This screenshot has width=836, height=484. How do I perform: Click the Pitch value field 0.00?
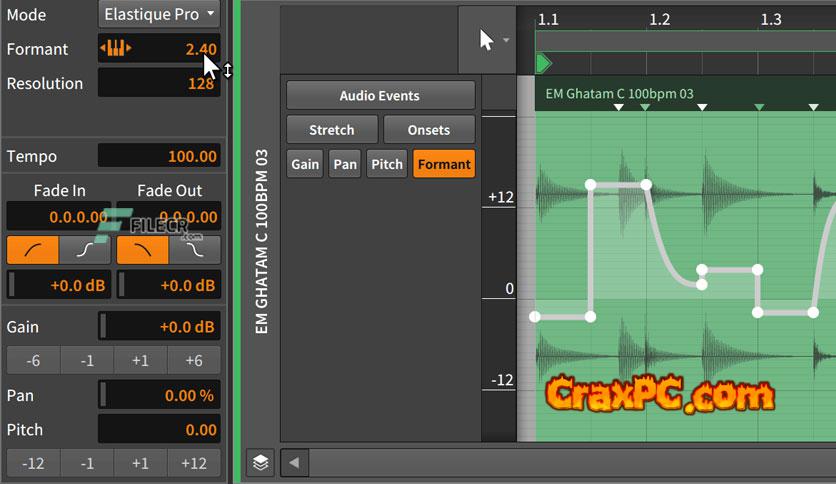[159, 429]
